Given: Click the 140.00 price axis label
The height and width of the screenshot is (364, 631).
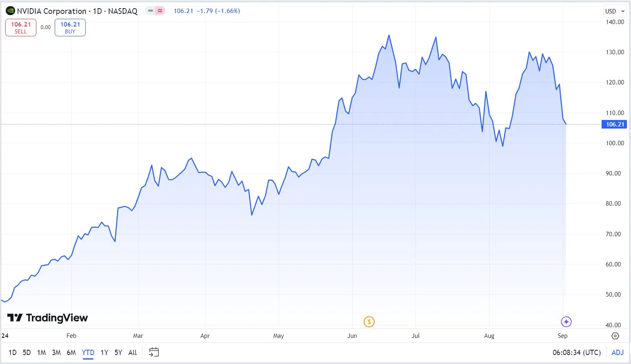Looking at the screenshot, I should pos(615,22).
